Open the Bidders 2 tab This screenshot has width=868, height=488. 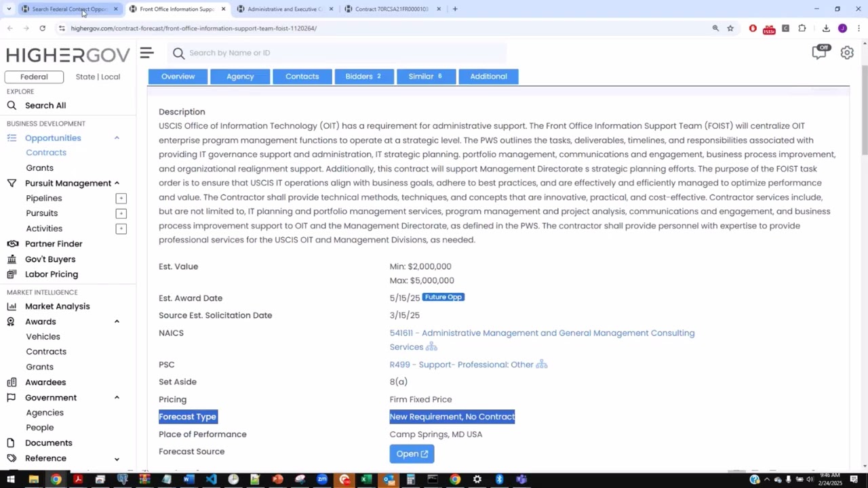pyautogui.click(x=364, y=77)
